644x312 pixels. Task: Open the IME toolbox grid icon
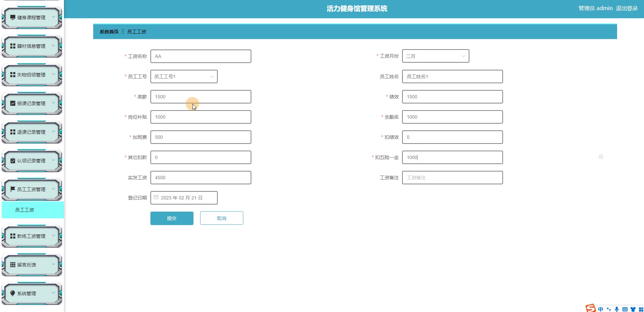click(641, 309)
